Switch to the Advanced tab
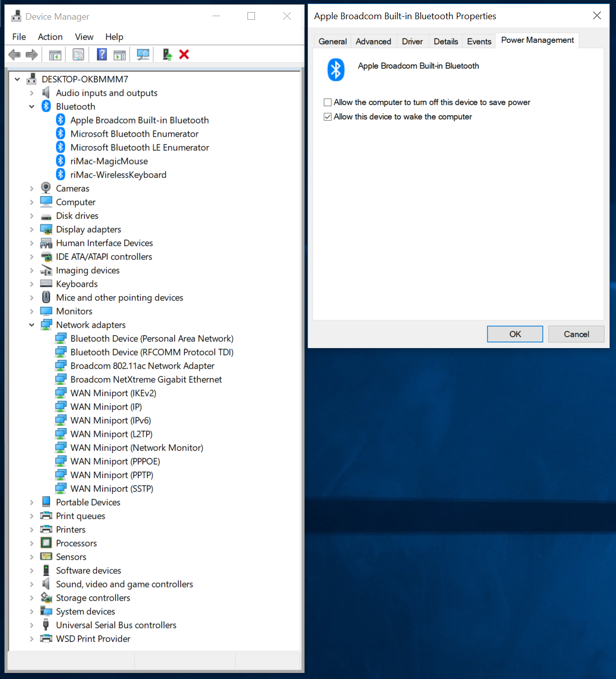This screenshot has height=679, width=616. (x=374, y=41)
